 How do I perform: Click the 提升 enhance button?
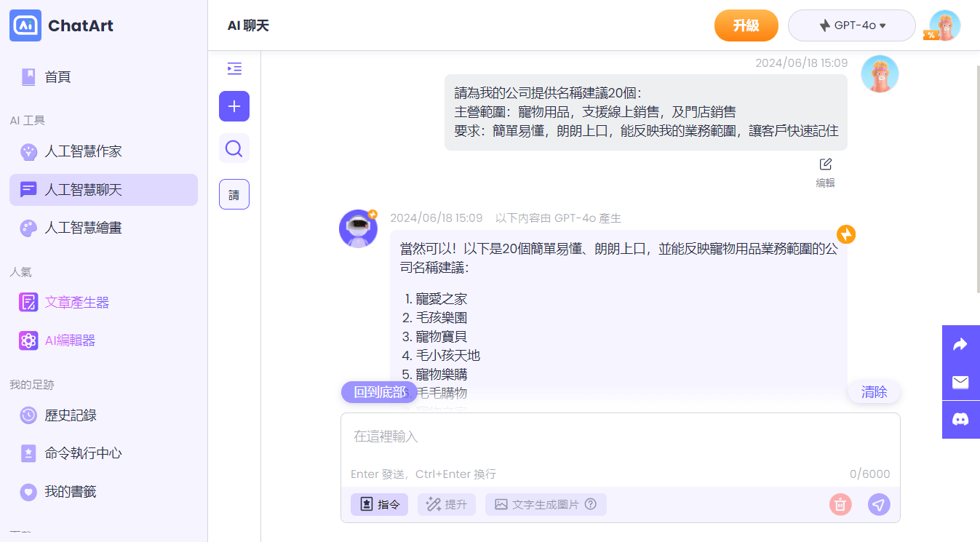[x=447, y=504]
